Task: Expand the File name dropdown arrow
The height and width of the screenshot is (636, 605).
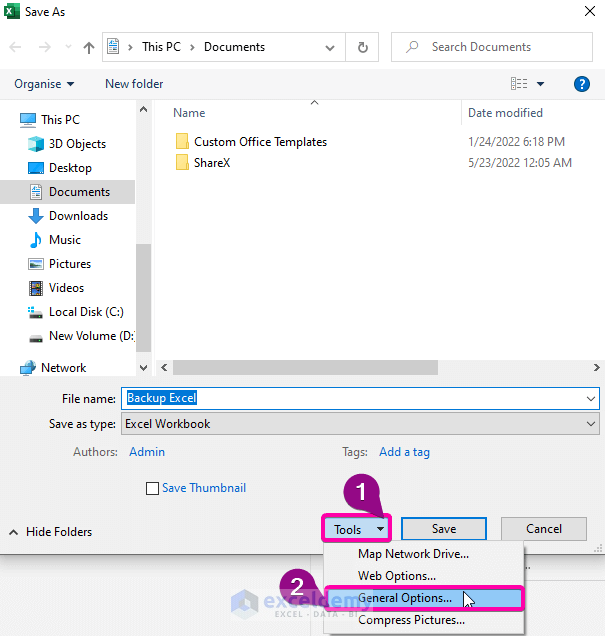Action: pos(591,399)
